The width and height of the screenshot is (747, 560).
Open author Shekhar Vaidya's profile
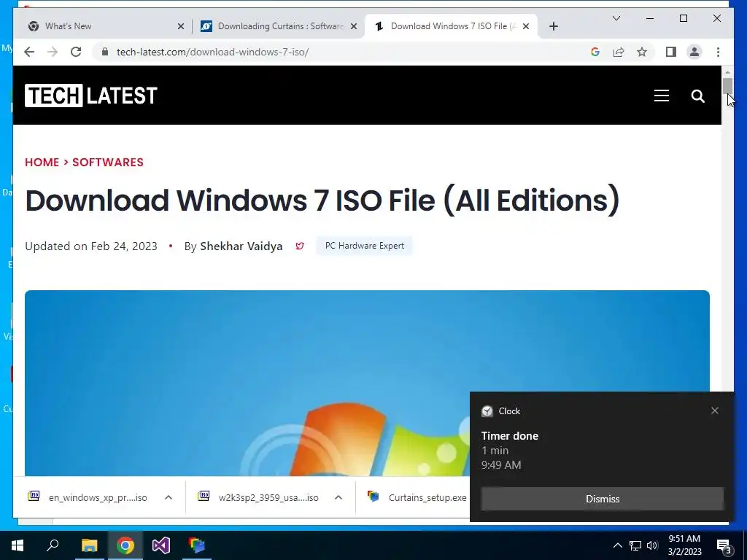(x=241, y=246)
